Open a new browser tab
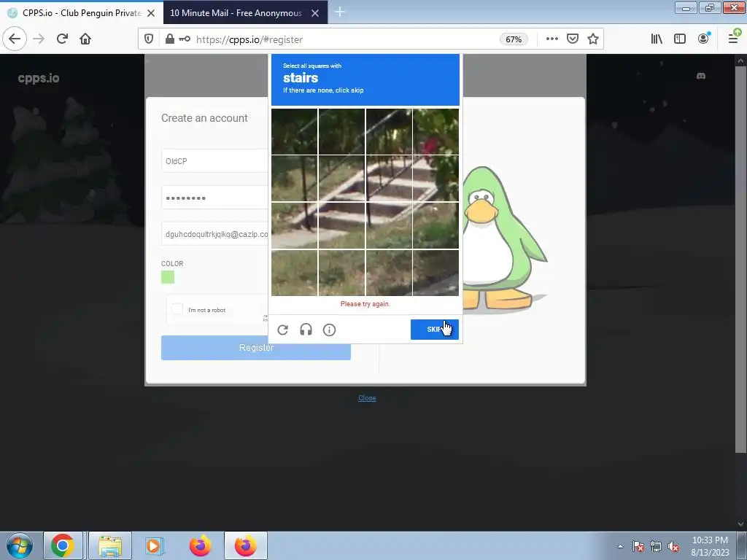Viewport: 747px width, 560px height. [x=340, y=12]
